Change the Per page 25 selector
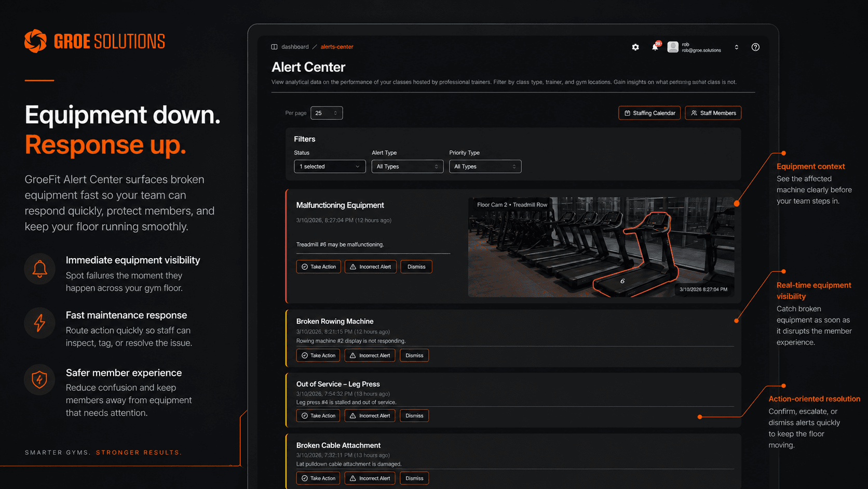868x489 pixels. 327,113
